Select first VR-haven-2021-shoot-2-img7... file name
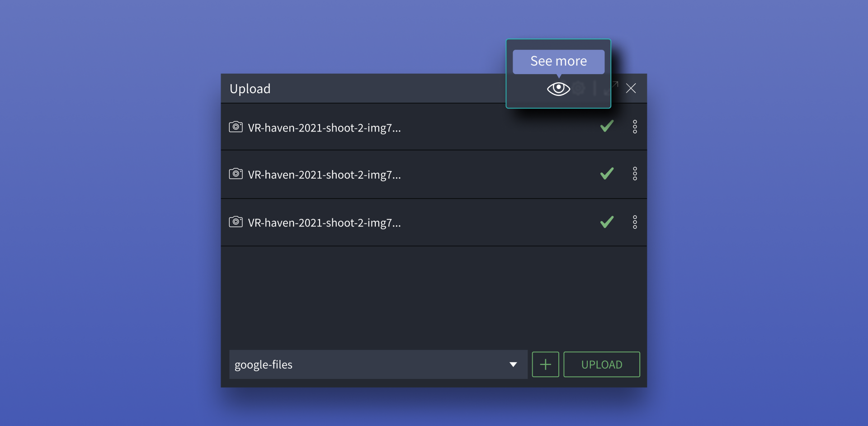This screenshot has width=868, height=426. [x=324, y=128]
